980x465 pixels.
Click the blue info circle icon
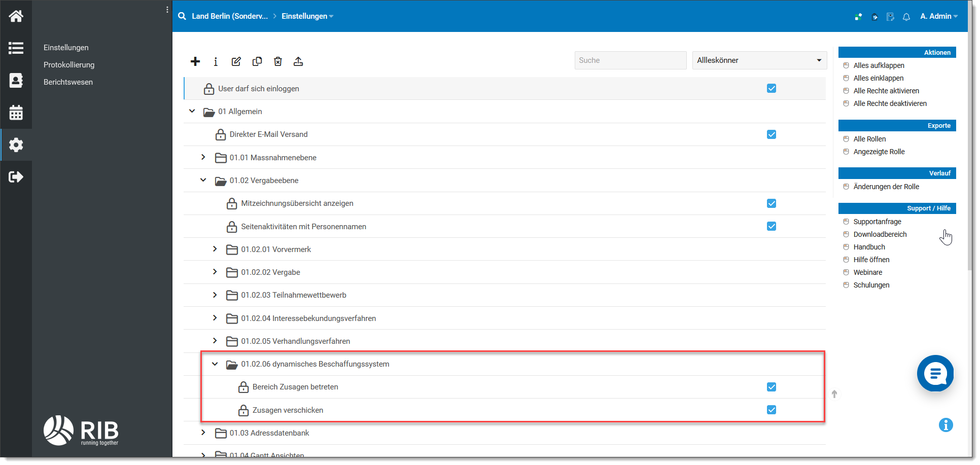point(946,425)
